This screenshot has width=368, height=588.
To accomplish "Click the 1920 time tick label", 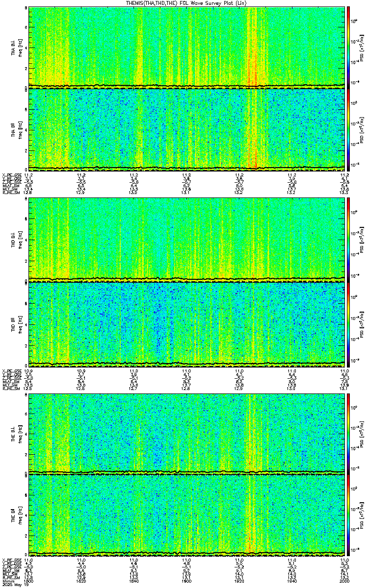I will (239, 581).
